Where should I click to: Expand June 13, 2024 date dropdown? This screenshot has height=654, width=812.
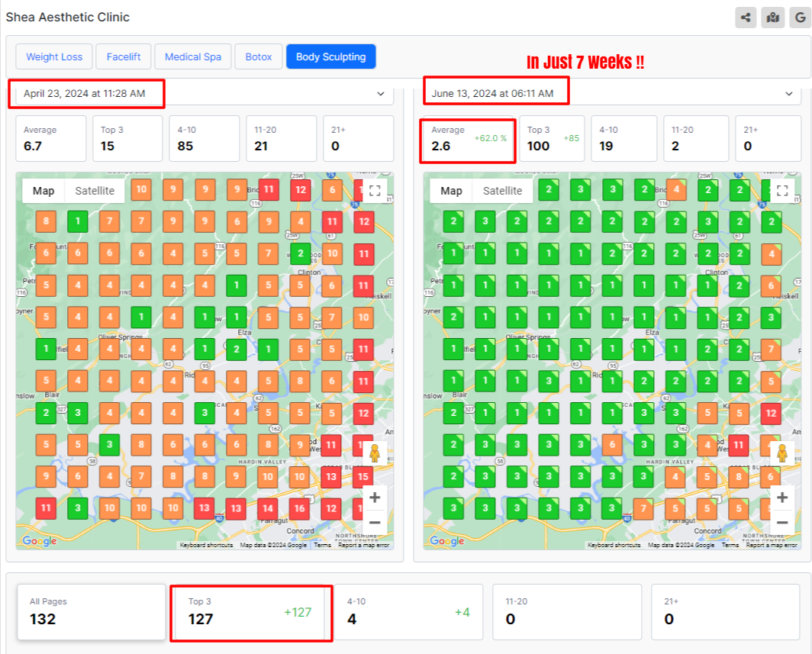pyautogui.click(x=612, y=94)
